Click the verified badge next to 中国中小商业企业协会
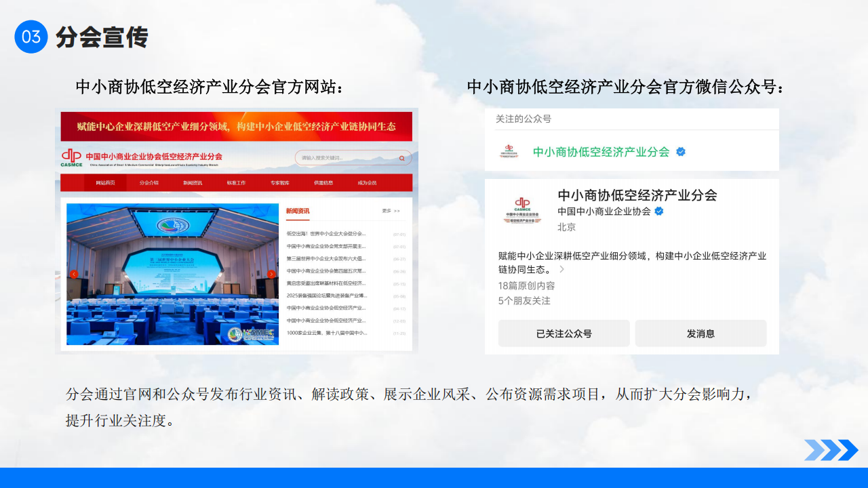The image size is (868, 488). tap(658, 211)
